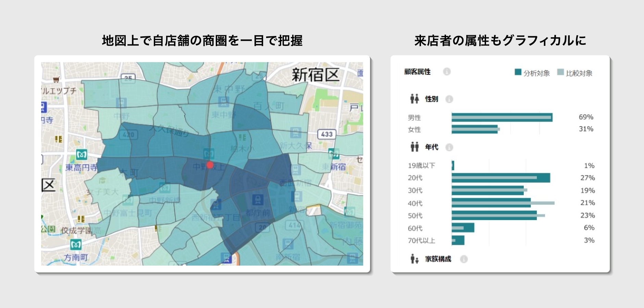Click the 女性 bar in gender chart
644x308 pixels.
[x=475, y=129]
